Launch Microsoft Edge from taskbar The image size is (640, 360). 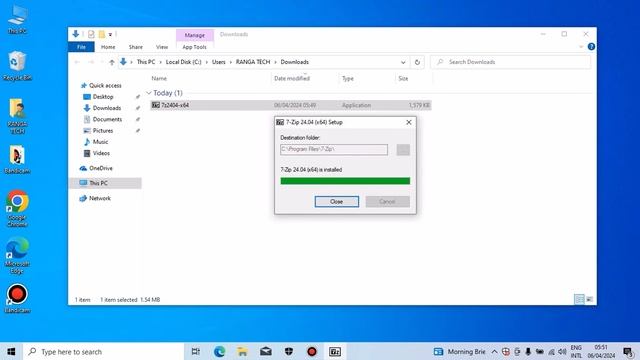coord(219,351)
